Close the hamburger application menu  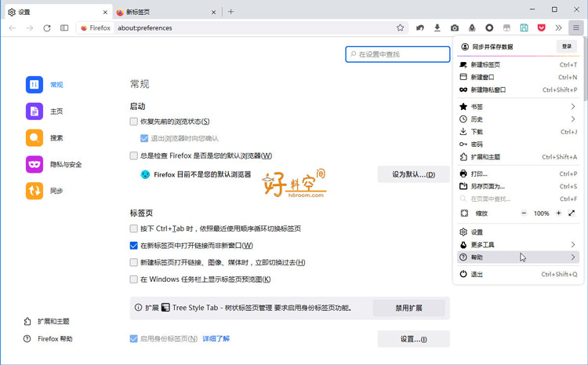tap(576, 27)
